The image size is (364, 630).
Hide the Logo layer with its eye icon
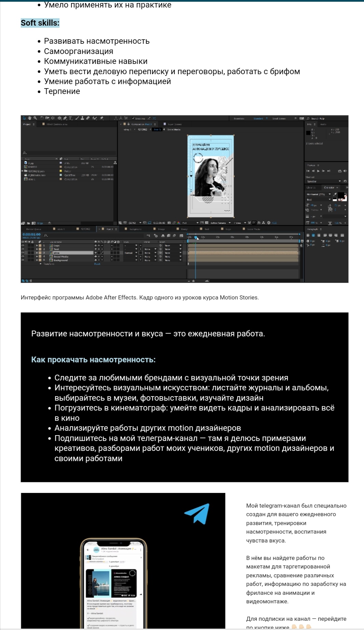pyautogui.click(x=23, y=245)
